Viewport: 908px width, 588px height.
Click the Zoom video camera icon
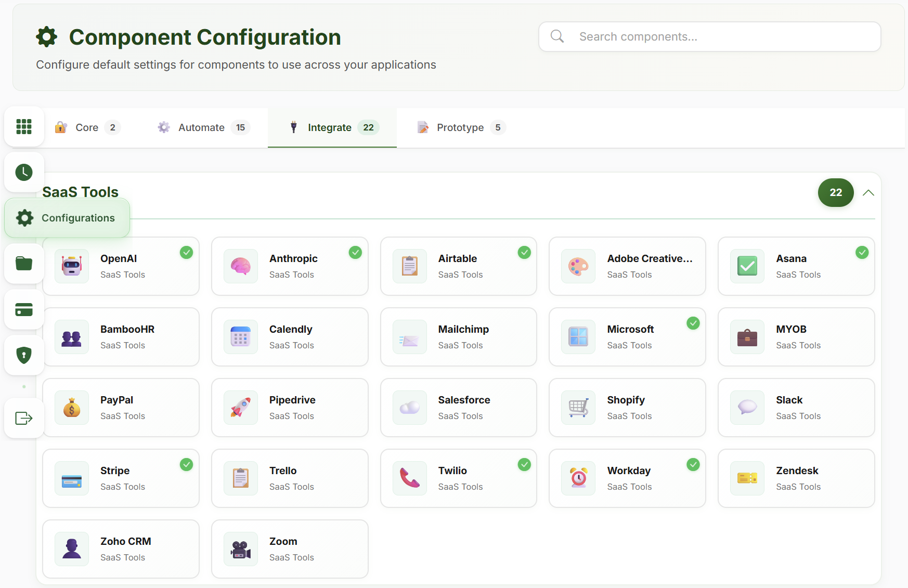[241, 549]
